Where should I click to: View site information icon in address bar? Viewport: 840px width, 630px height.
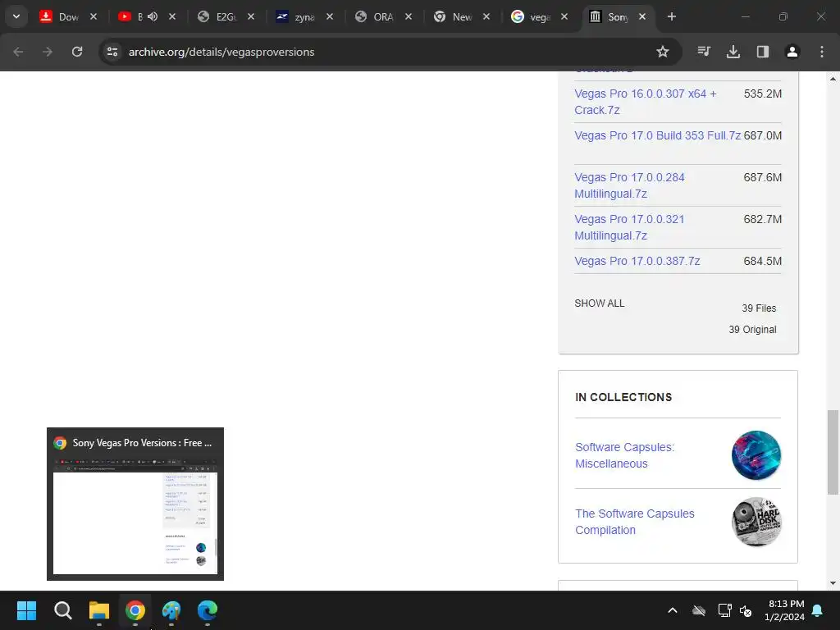click(112, 52)
